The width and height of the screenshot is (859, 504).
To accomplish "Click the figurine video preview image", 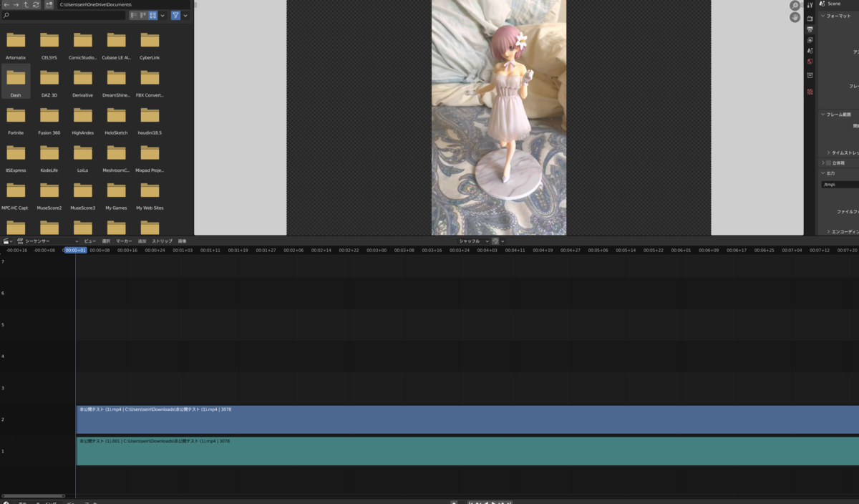I will click(x=499, y=117).
